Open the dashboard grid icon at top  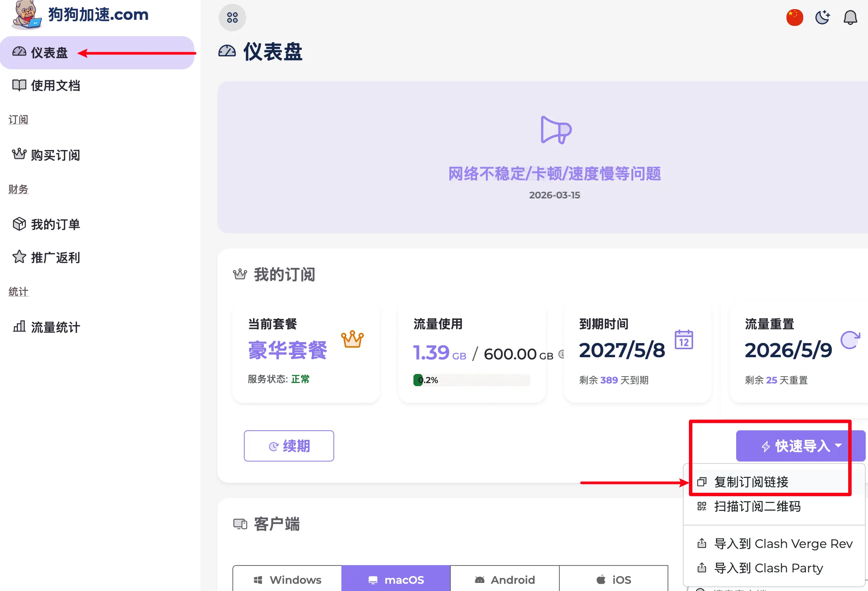pos(232,17)
